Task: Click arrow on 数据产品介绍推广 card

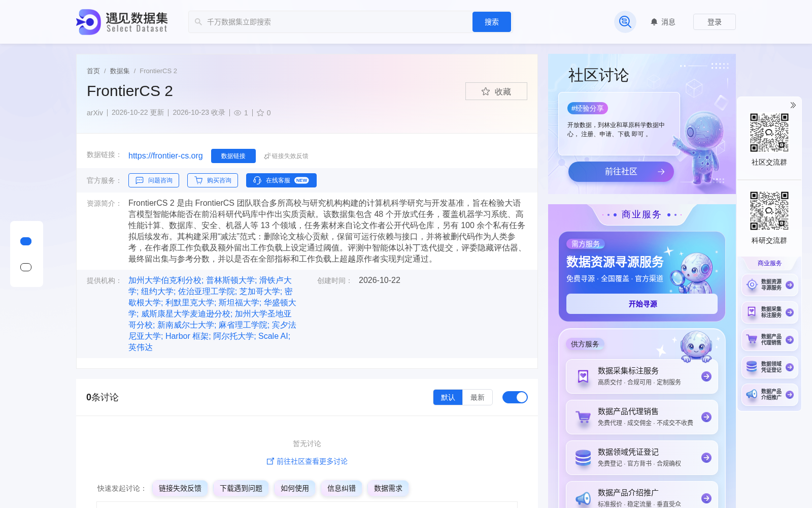Action: coord(706,498)
